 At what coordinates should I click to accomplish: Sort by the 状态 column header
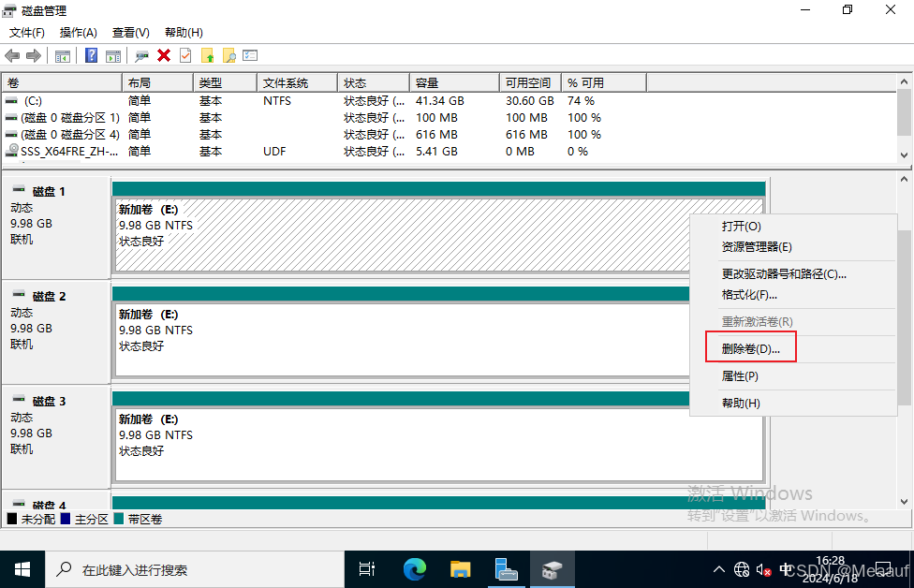374,82
